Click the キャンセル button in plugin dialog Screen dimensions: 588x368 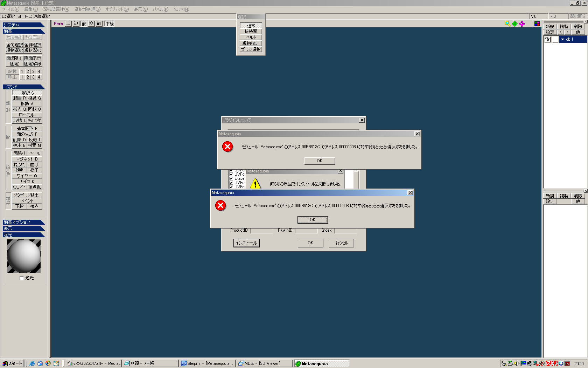341,243
